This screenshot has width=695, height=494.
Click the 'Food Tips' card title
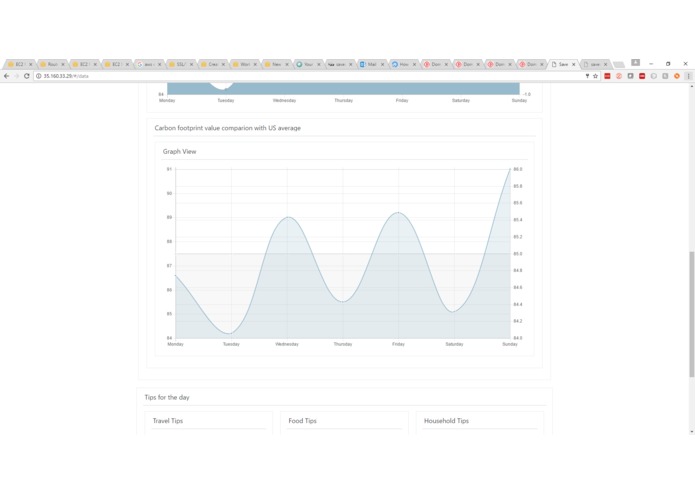302,421
